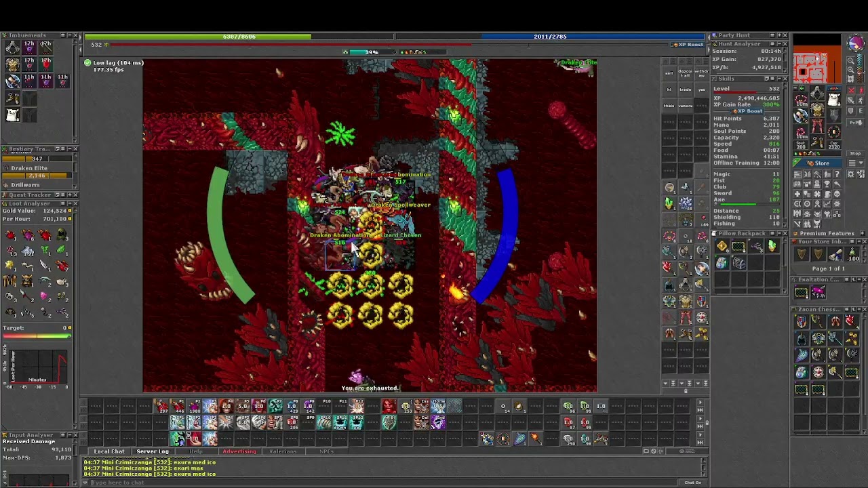Select defensive mode shield icon
The image size is (868, 488).
coord(851,111)
